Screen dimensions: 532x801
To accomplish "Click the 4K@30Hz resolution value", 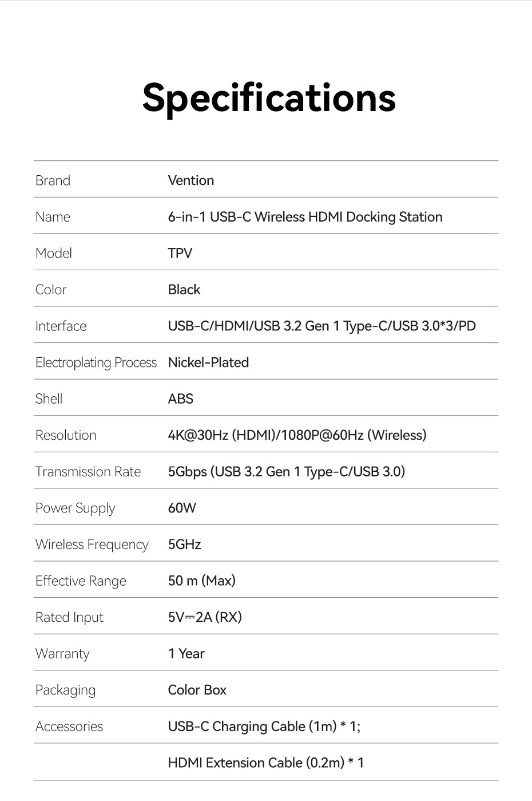I will [x=297, y=435].
